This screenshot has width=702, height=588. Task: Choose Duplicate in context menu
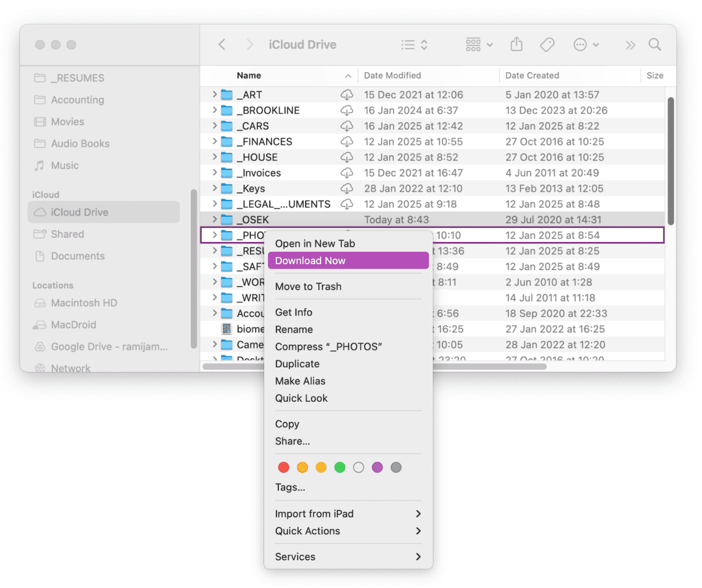[x=348, y=363]
